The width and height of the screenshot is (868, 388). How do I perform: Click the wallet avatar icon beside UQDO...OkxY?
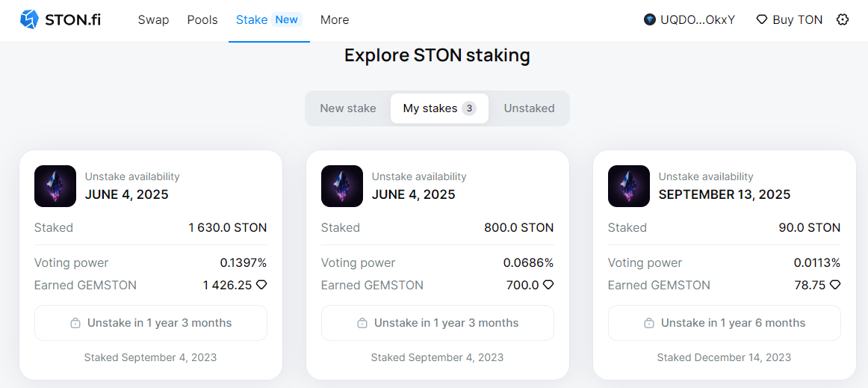pyautogui.click(x=650, y=19)
